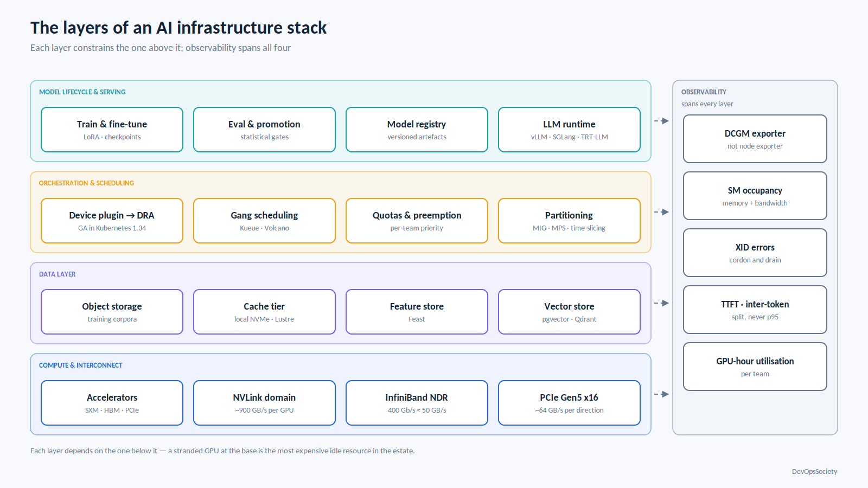Click 'vLLM · SGLang · TRT-LLM' text

[569, 137]
